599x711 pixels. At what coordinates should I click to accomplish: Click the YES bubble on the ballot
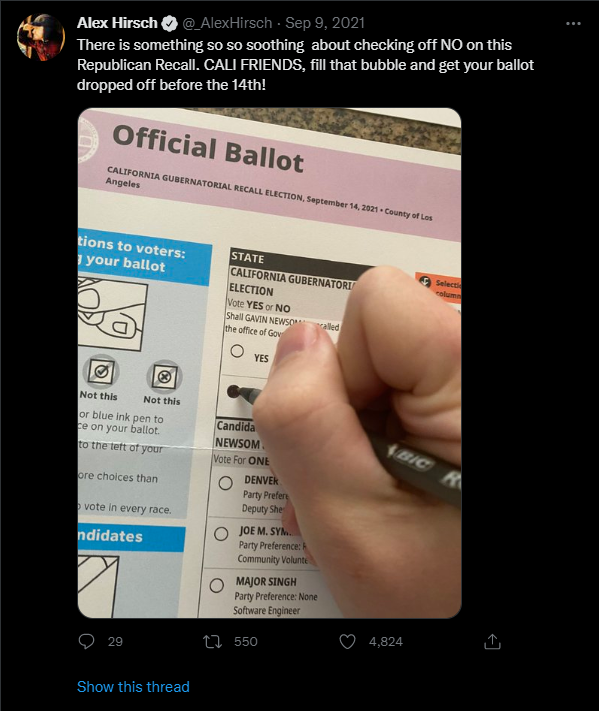pos(237,351)
